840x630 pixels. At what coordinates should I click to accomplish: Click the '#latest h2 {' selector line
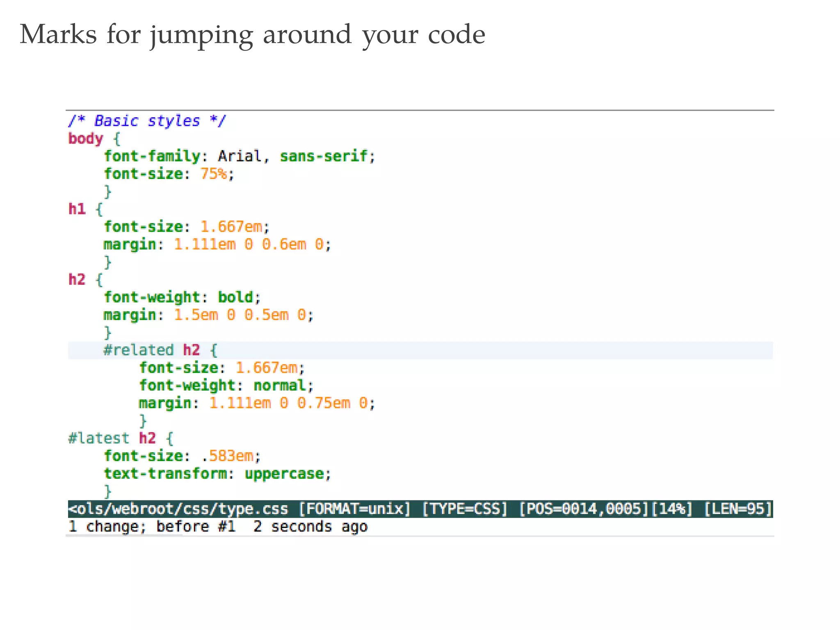point(121,438)
